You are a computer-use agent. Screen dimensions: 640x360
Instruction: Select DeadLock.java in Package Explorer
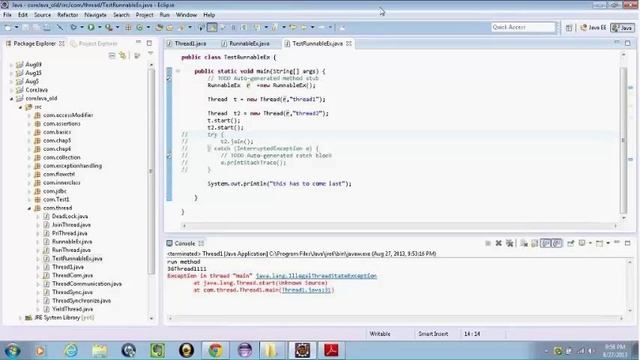(70, 216)
